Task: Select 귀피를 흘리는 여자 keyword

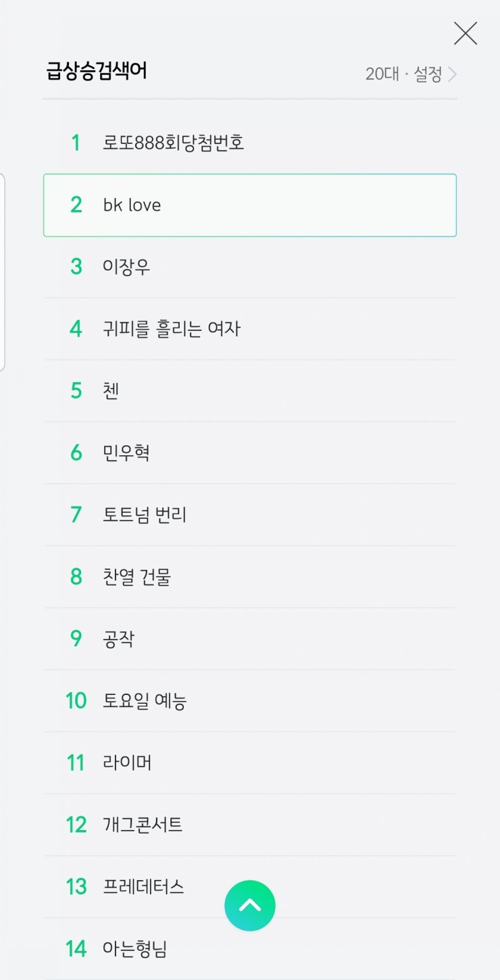Action: 250,329
